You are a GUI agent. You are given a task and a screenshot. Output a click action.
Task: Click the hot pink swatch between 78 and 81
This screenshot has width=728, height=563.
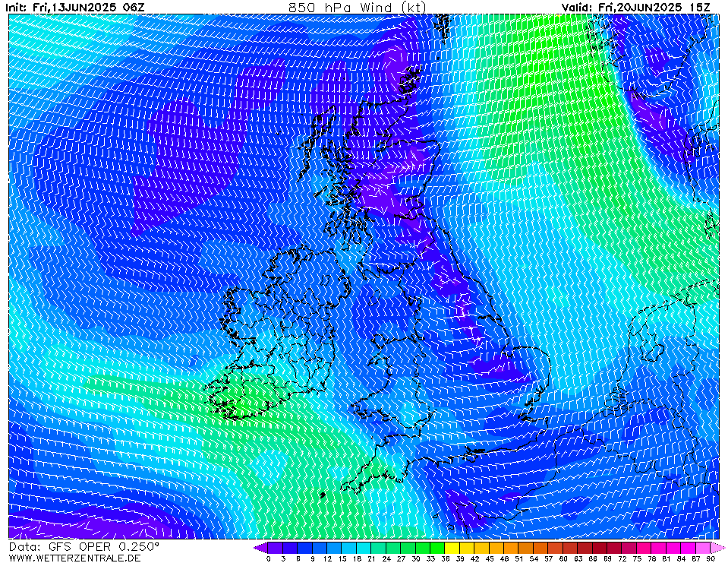[659, 548]
